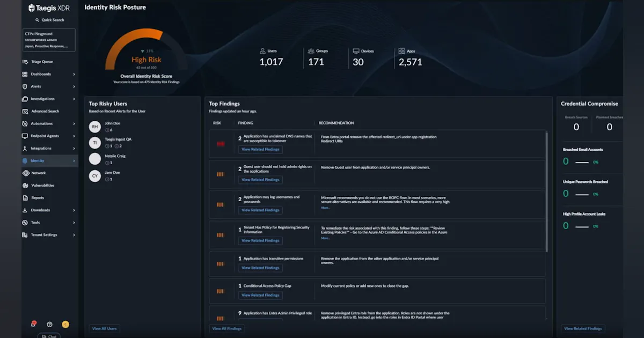Image resolution: width=644 pixels, height=338 pixels.
Task: Open the CTPx Playground tenant selector
Action: tap(49, 40)
